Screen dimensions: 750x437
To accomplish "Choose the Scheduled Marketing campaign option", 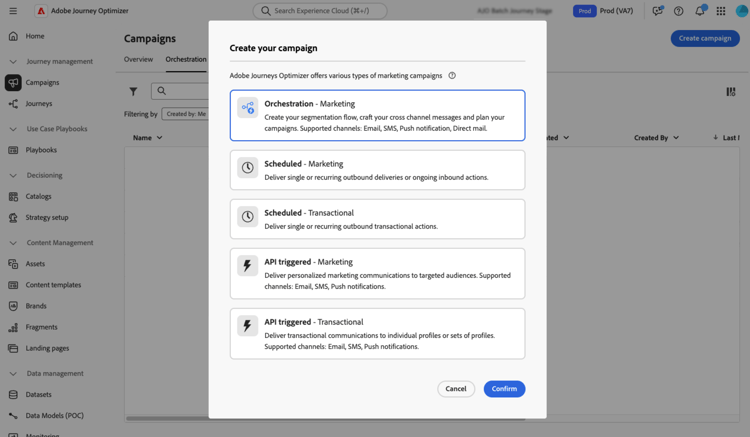I will coord(377,170).
